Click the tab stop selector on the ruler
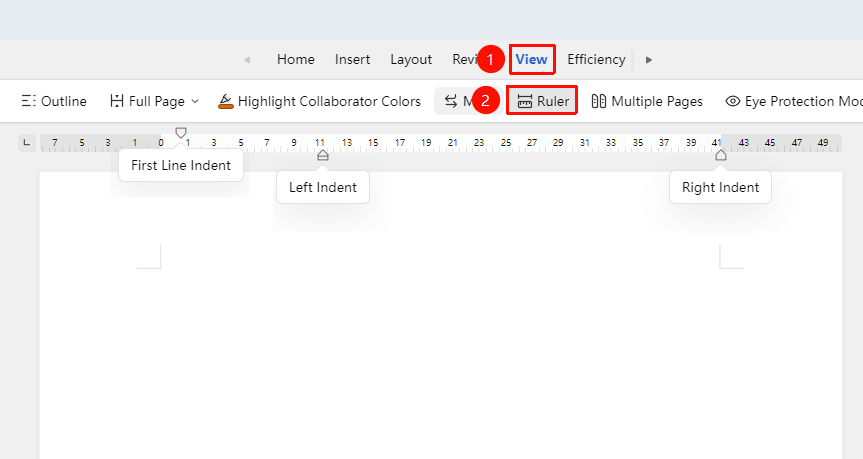The image size is (863, 459). (26, 143)
